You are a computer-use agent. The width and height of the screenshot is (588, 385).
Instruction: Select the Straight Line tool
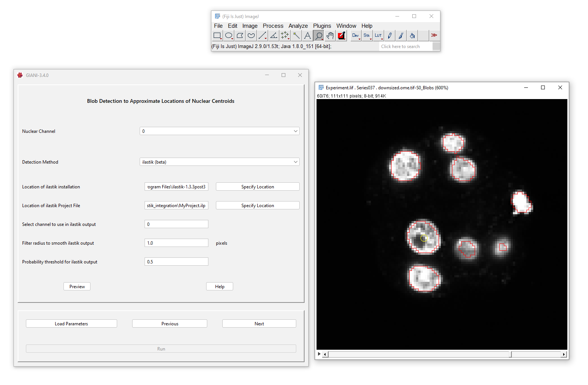(x=262, y=36)
